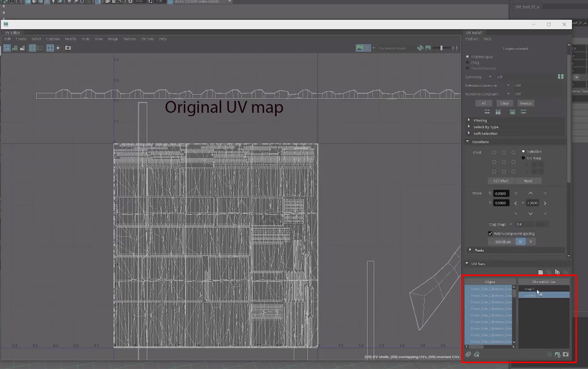Click the green grid selection icon
The height and width of the screenshot is (369, 588).
point(512,112)
